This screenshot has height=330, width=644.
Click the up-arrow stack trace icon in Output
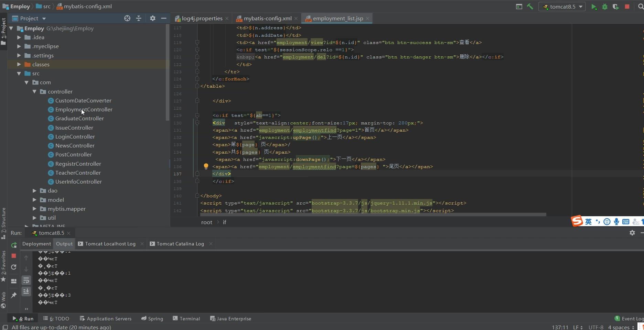click(x=26, y=258)
